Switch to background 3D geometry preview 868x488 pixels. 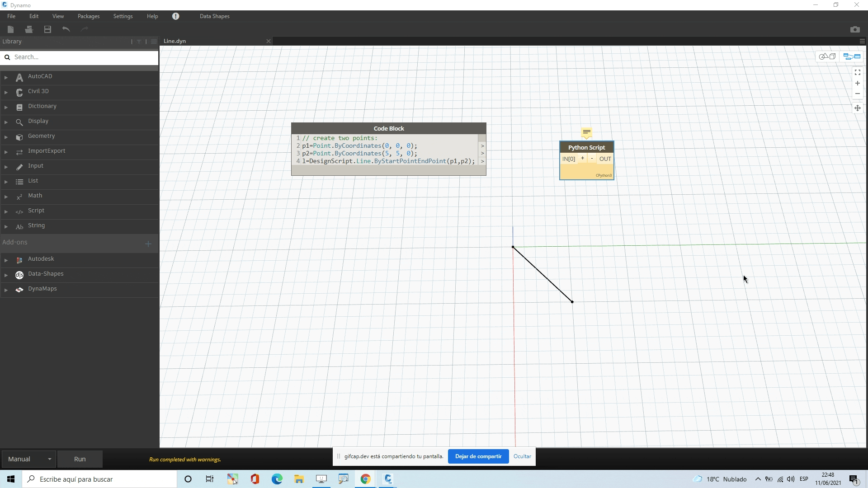tap(828, 56)
